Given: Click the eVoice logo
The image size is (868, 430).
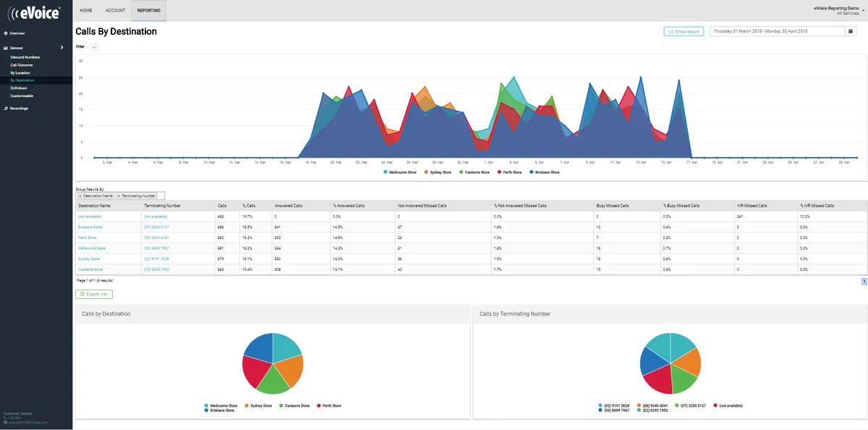Looking at the screenshot, I should click(x=35, y=12).
